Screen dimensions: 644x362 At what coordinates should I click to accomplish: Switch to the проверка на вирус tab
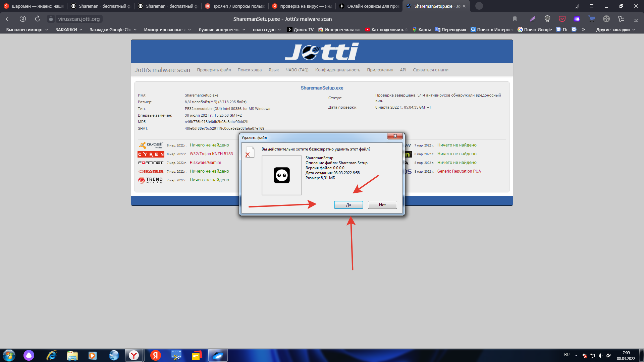[302, 6]
